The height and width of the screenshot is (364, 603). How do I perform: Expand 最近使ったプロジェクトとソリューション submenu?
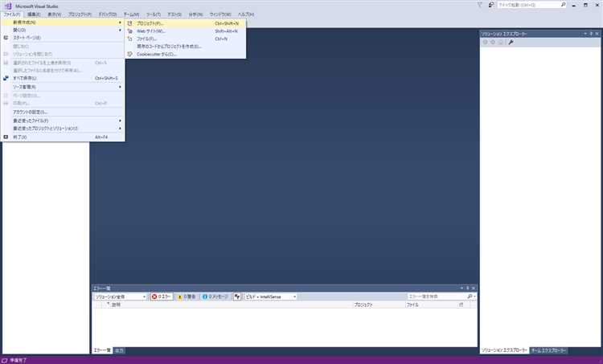click(120, 129)
